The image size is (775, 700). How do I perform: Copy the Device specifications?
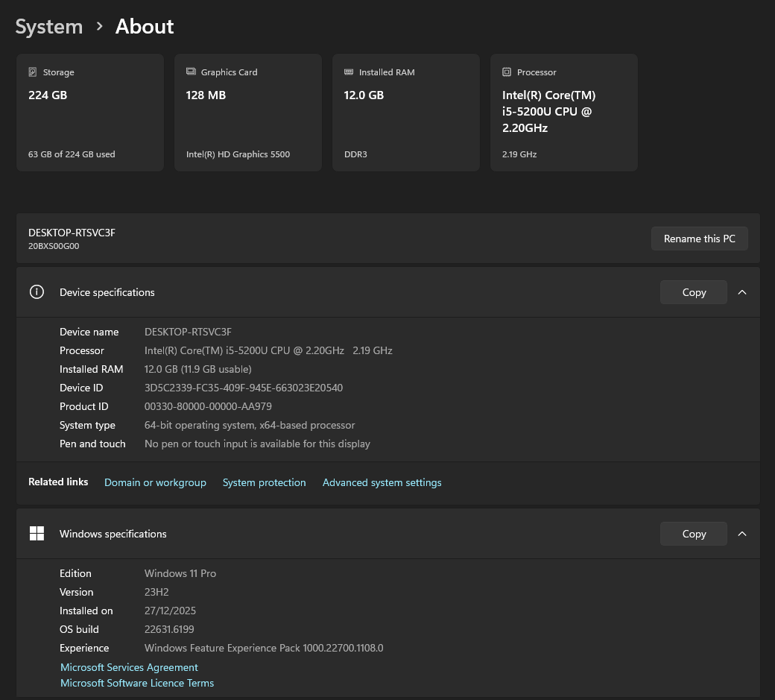coord(693,292)
